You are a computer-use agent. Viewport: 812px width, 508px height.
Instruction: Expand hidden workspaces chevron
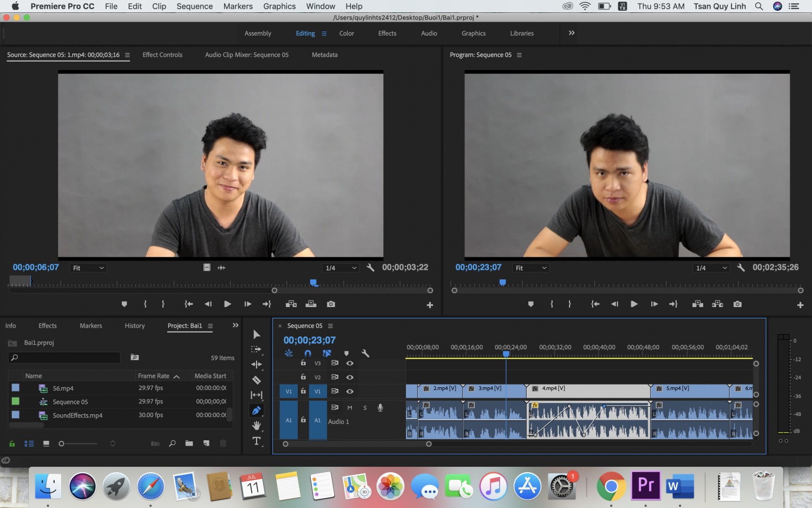click(x=572, y=33)
